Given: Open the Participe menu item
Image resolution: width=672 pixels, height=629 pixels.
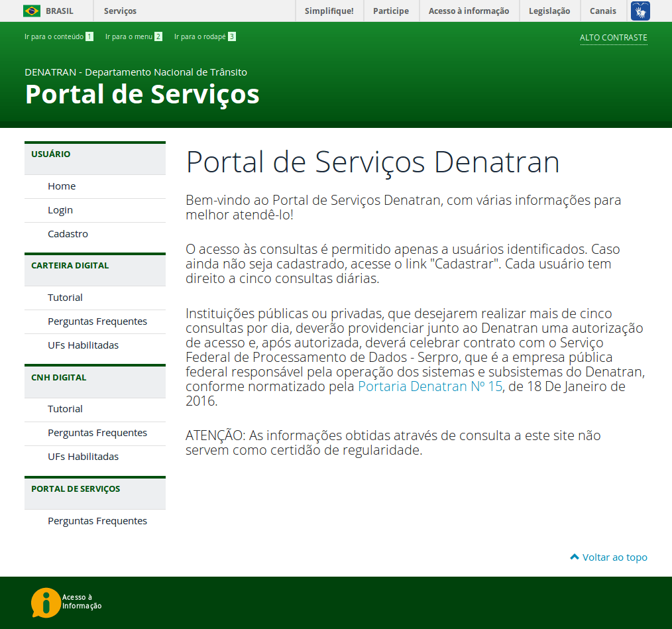Looking at the screenshot, I should click(x=391, y=11).
